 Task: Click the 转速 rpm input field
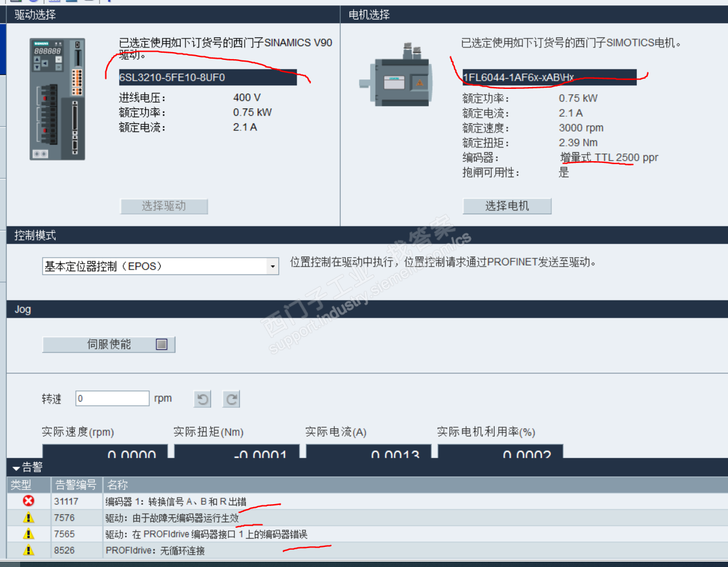tap(113, 399)
